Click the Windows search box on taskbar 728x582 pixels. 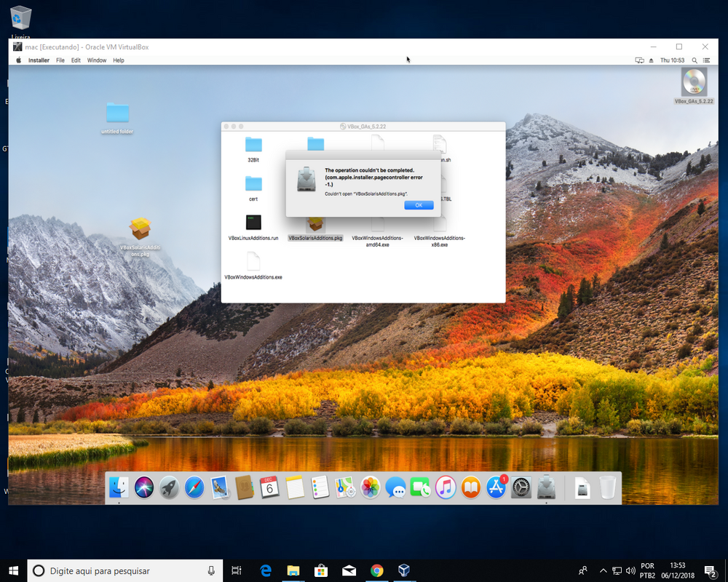click(124, 571)
